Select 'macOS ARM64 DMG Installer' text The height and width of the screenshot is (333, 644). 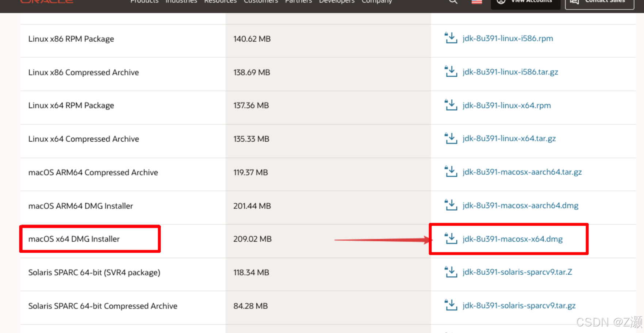coord(81,206)
